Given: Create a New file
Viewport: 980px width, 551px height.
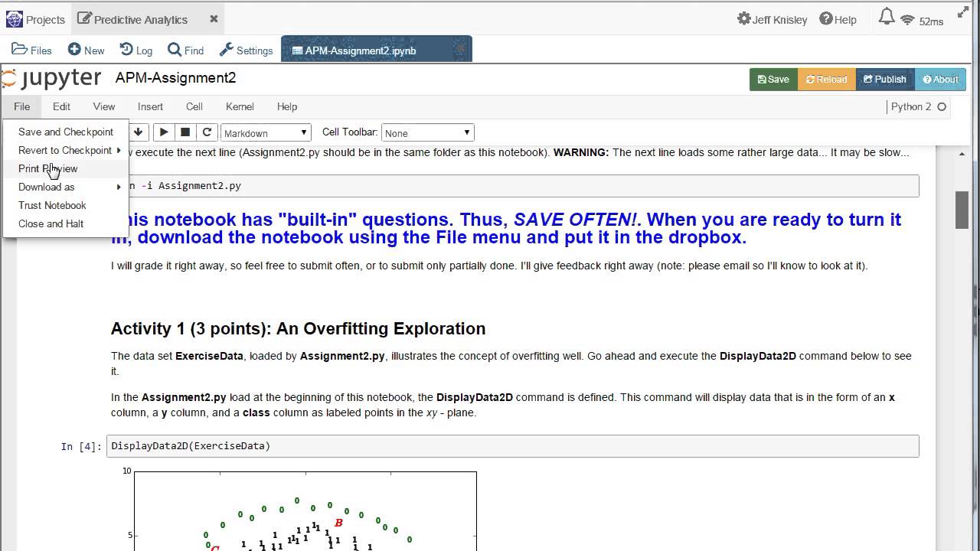Looking at the screenshot, I should [86, 50].
